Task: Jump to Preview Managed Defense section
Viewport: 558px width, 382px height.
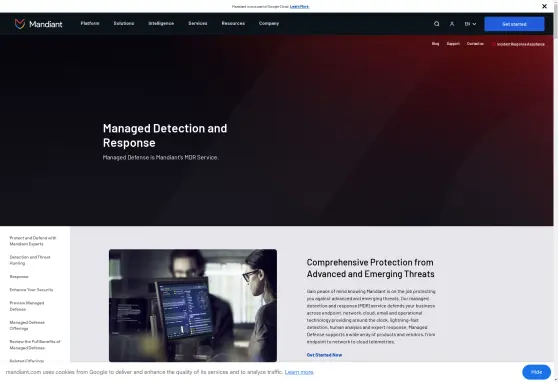Action: click(27, 306)
